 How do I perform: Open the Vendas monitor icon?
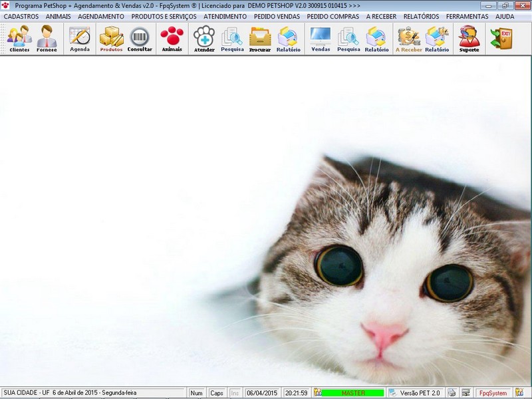click(x=321, y=39)
